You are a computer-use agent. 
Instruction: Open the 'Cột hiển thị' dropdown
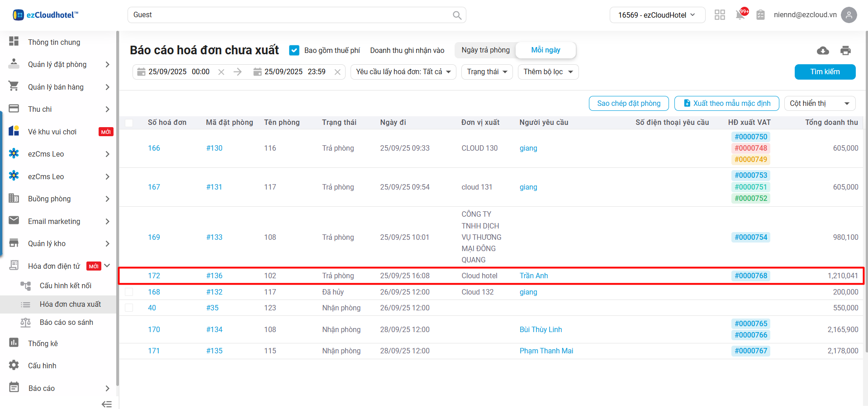819,104
